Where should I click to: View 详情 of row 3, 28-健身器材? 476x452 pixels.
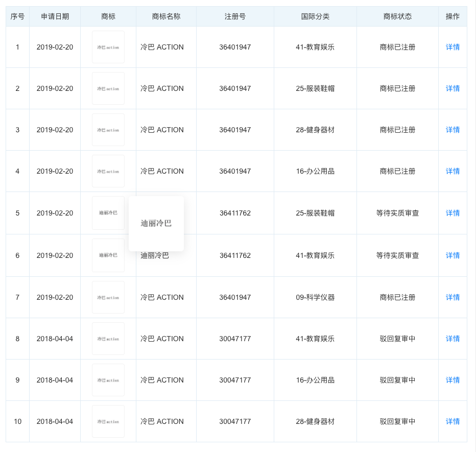click(453, 130)
